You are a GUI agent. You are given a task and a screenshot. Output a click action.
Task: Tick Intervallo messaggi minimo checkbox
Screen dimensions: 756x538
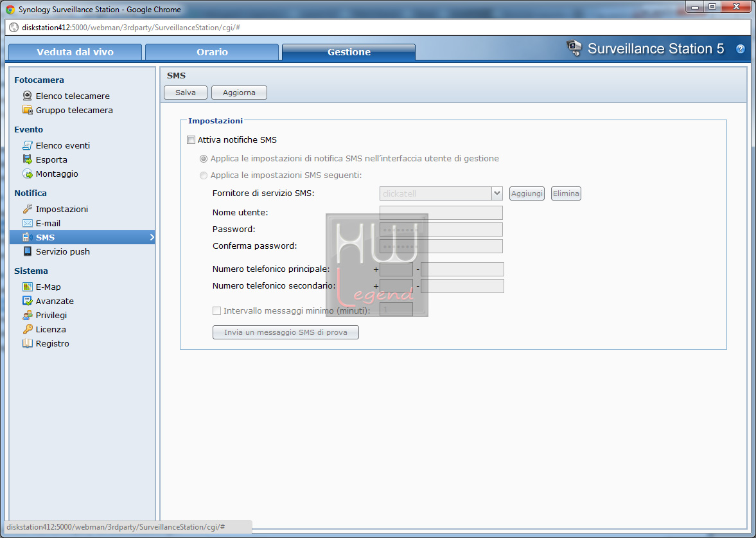pyautogui.click(x=217, y=310)
